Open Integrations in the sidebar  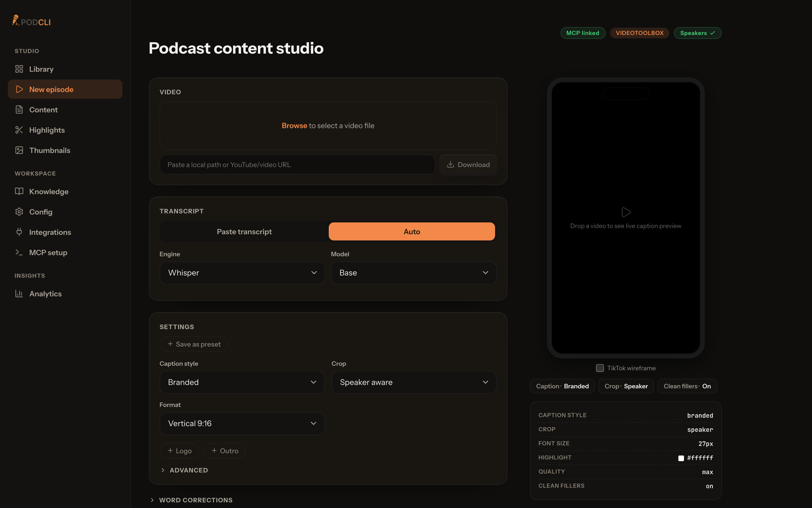pos(65,232)
